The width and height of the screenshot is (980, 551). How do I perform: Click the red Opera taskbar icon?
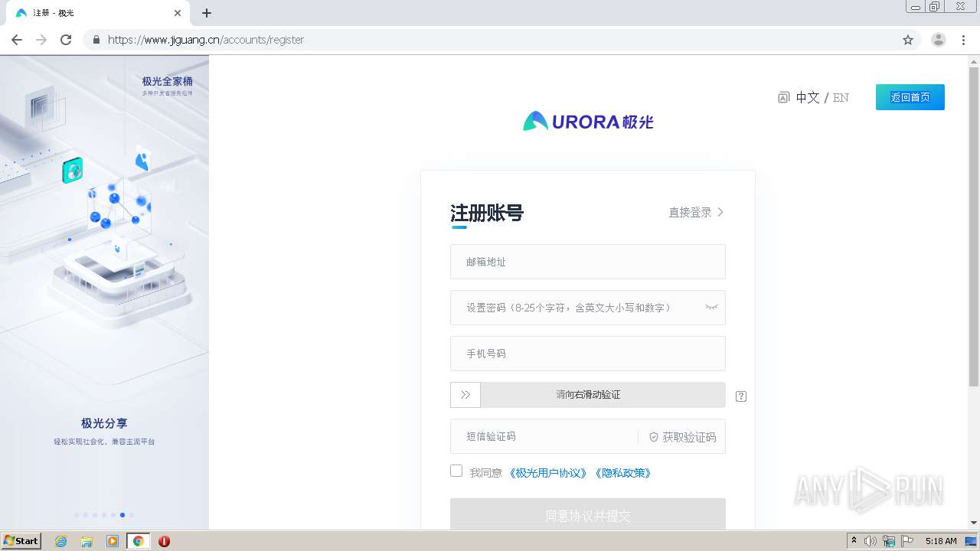pyautogui.click(x=164, y=541)
